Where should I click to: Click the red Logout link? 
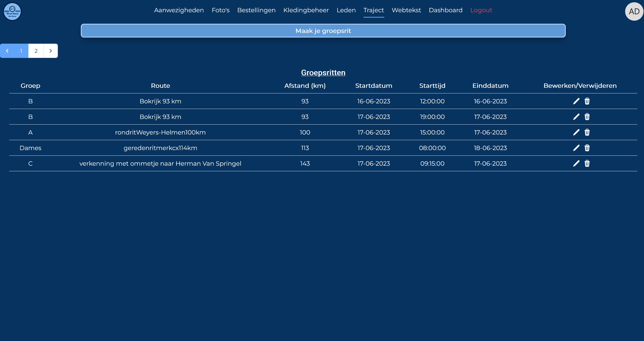(x=481, y=10)
